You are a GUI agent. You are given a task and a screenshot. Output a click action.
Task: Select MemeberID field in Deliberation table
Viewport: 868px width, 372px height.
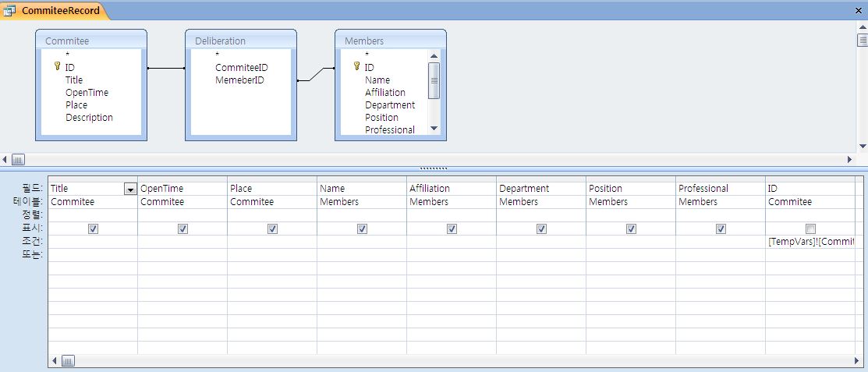[x=239, y=80]
